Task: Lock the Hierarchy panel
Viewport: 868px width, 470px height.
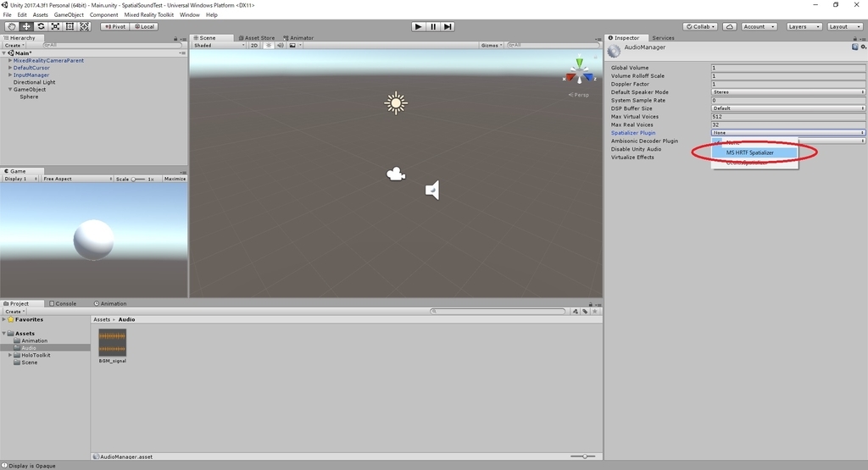Action: pyautogui.click(x=176, y=38)
